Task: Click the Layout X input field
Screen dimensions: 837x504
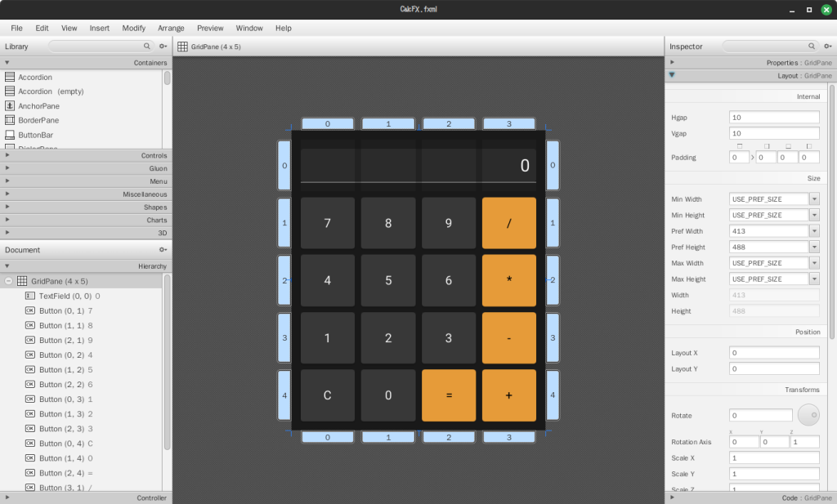Action: [774, 353]
